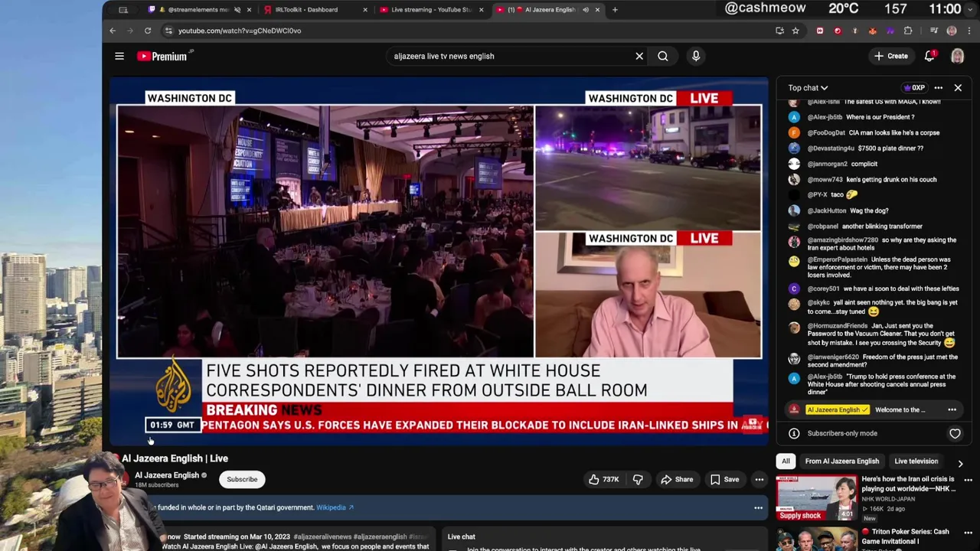This screenshot has height=551, width=980.
Task: Like the video showing 737K
Action: pyautogui.click(x=603, y=480)
